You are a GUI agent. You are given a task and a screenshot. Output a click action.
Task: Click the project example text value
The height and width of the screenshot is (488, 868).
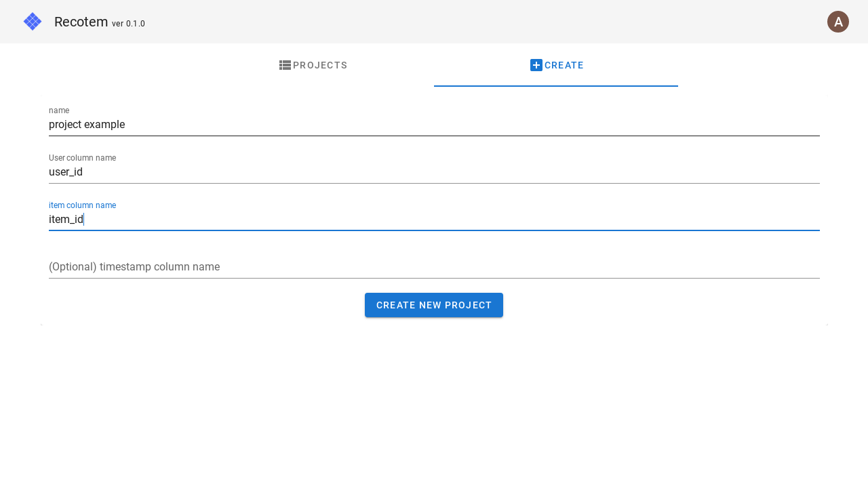pos(86,125)
